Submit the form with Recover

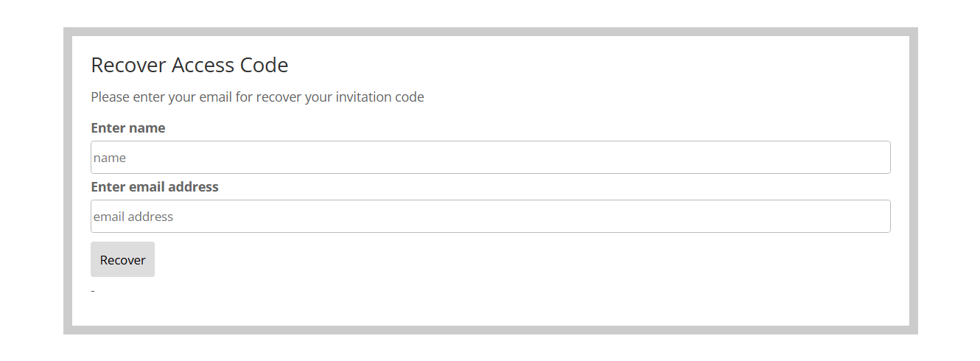point(122,259)
